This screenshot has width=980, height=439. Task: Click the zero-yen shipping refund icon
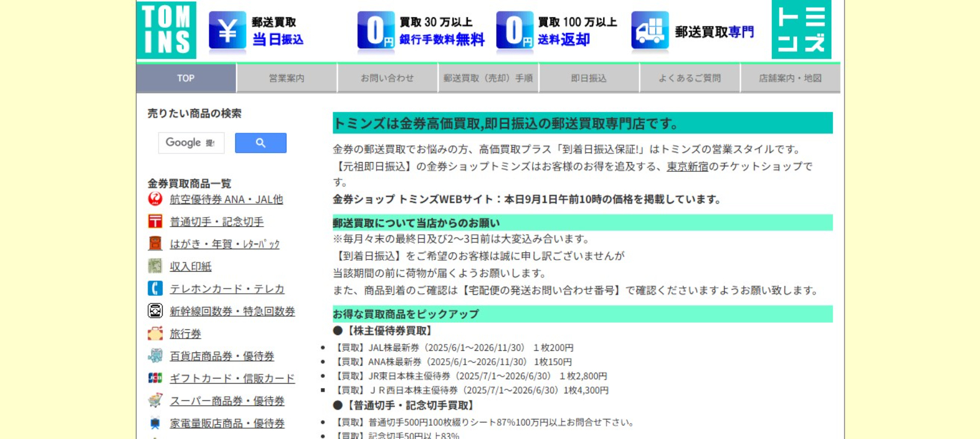pos(514,30)
